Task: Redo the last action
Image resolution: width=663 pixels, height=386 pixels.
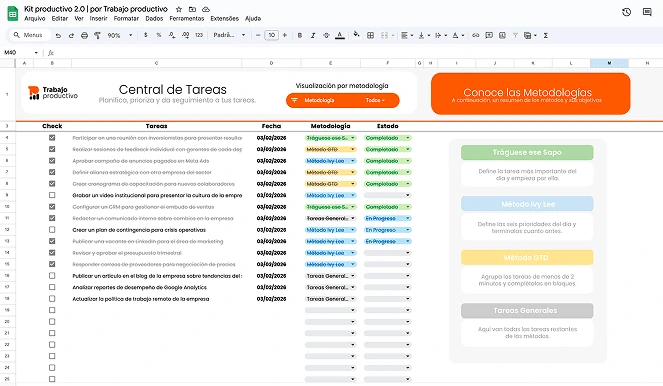Action: (x=71, y=36)
